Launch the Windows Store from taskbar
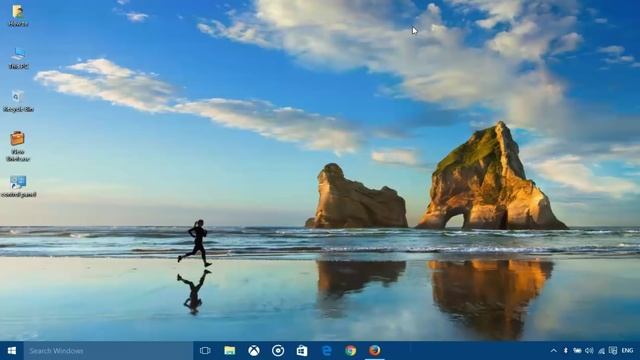The image size is (640, 360). tap(302, 351)
